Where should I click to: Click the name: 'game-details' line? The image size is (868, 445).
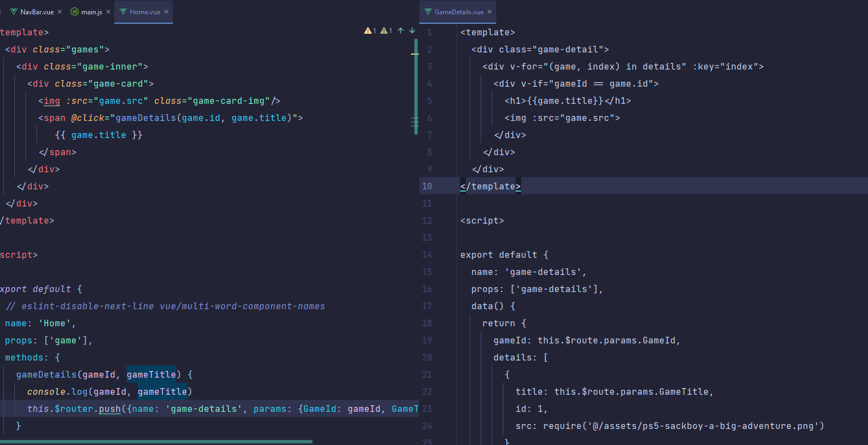[529, 272]
